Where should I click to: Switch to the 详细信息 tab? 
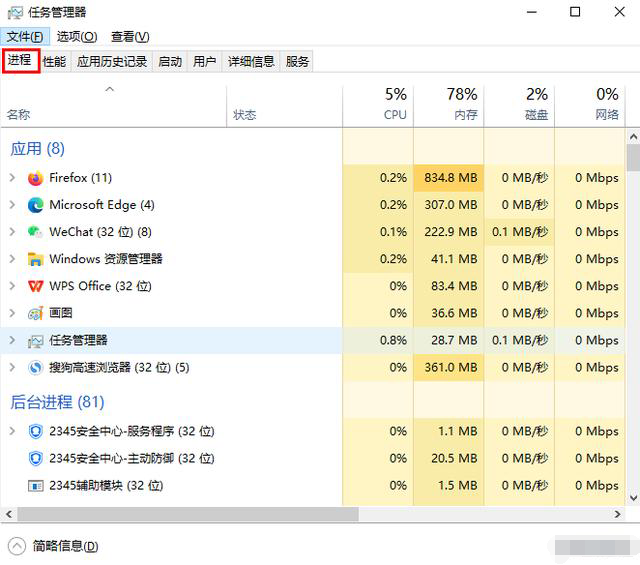click(x=251, y=62)
